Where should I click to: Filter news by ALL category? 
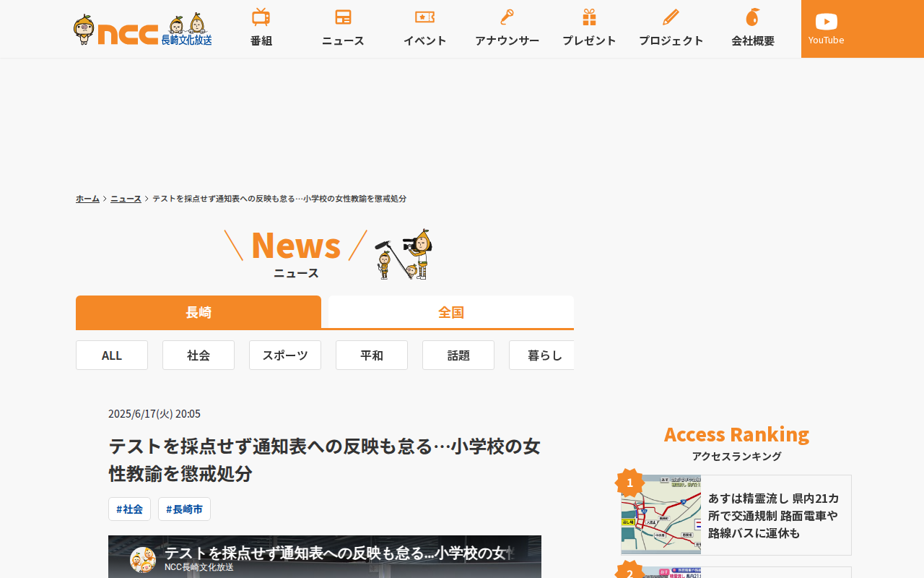coord(112,355)
